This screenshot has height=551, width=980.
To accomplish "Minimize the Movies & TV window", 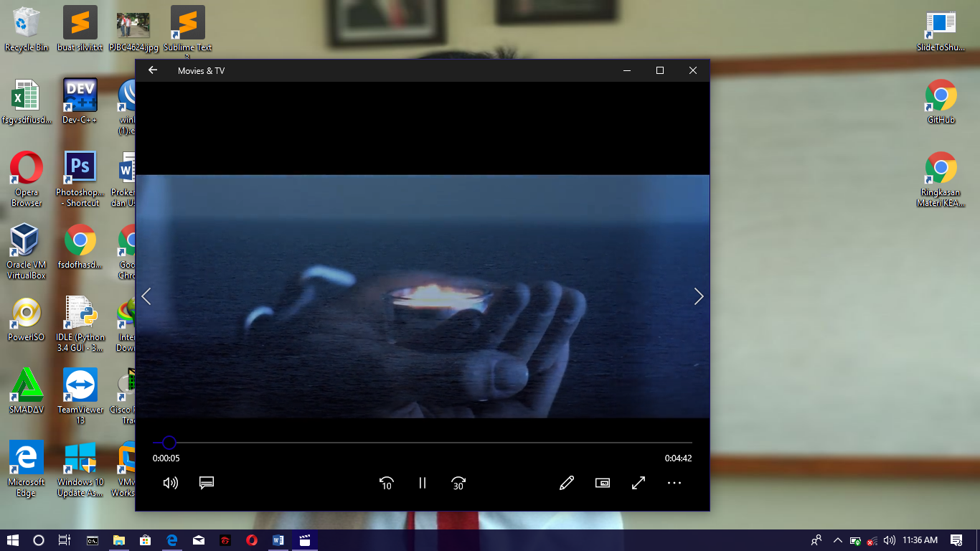I will click(627, 70).
